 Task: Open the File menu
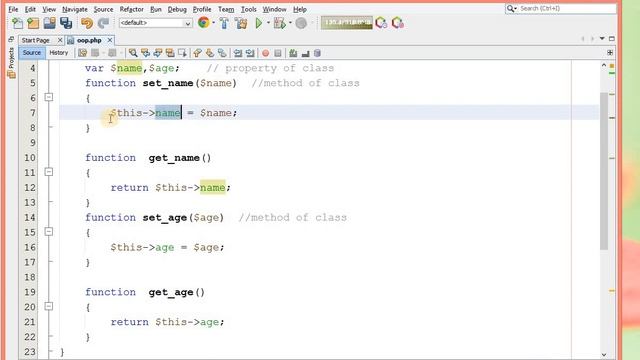13,9
